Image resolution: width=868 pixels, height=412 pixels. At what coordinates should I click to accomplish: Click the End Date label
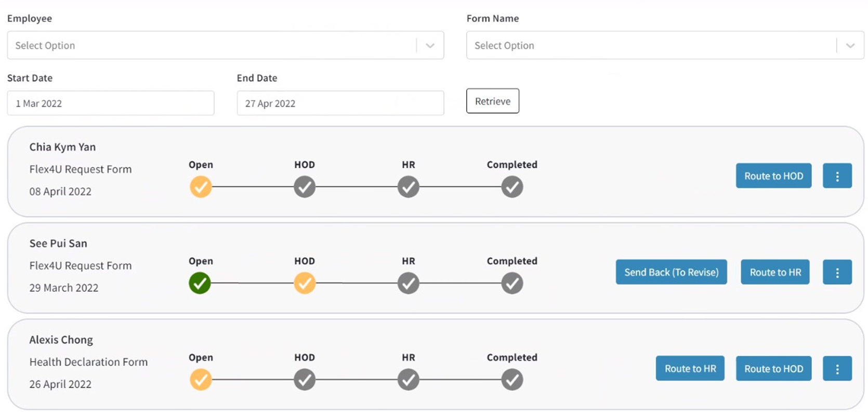pos(257,78)
